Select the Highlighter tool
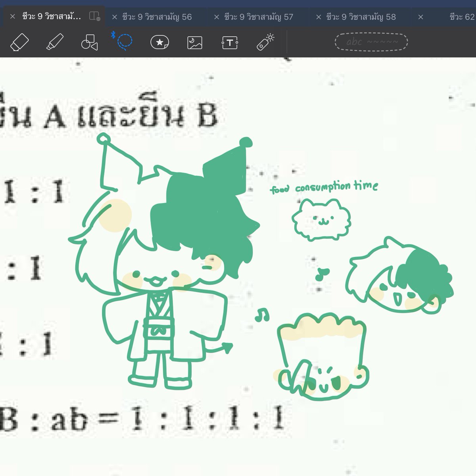 point(55,42)
